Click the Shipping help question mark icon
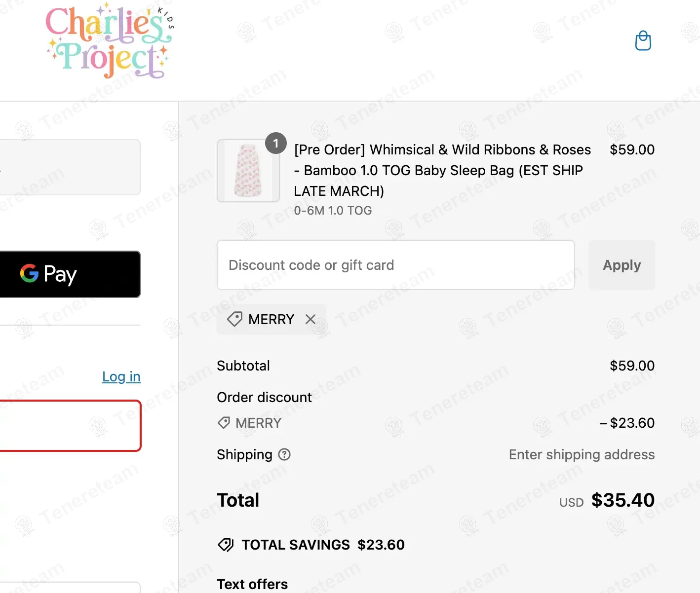Image resolution: width=700 pixels, height=593 pixels. [284, 454]
